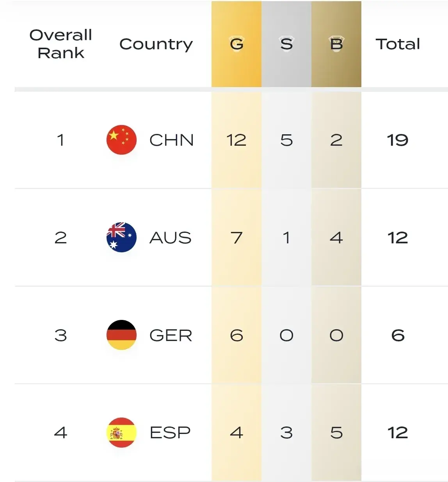This screenshot has width=448, height=482.
Task: Open the AUS country link
Action: pos(171,237)
